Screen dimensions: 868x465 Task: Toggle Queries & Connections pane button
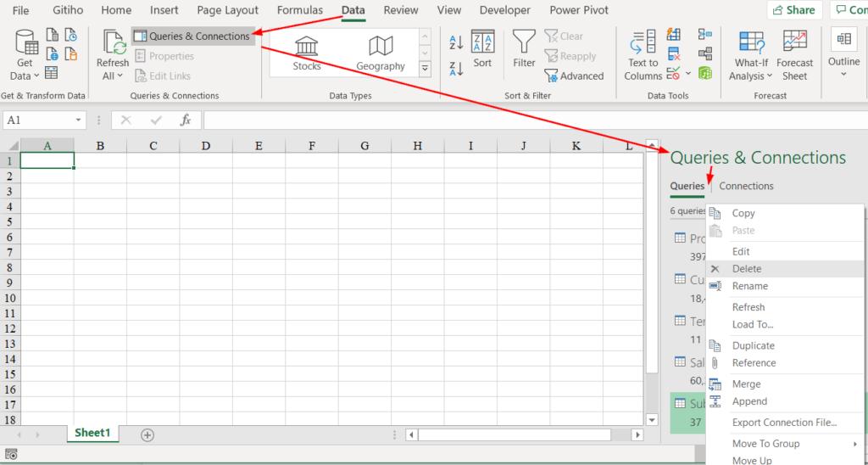pos(192,36)
